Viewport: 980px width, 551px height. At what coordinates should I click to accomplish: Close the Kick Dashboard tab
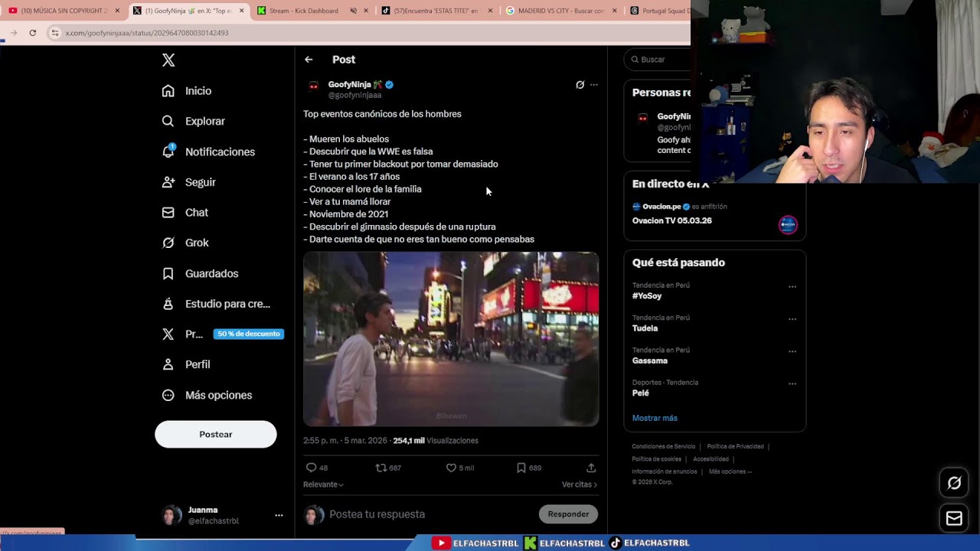pos(366,11)
